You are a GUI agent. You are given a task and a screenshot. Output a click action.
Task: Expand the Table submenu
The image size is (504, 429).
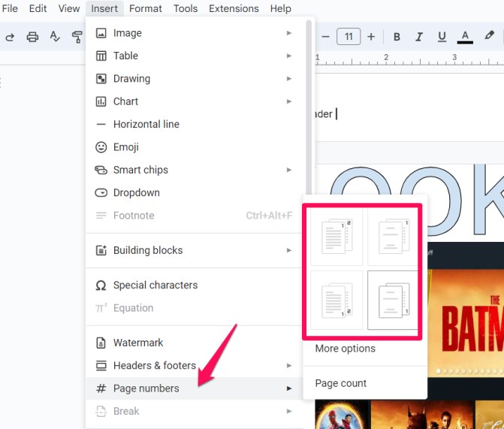click(x=195, y=56)
